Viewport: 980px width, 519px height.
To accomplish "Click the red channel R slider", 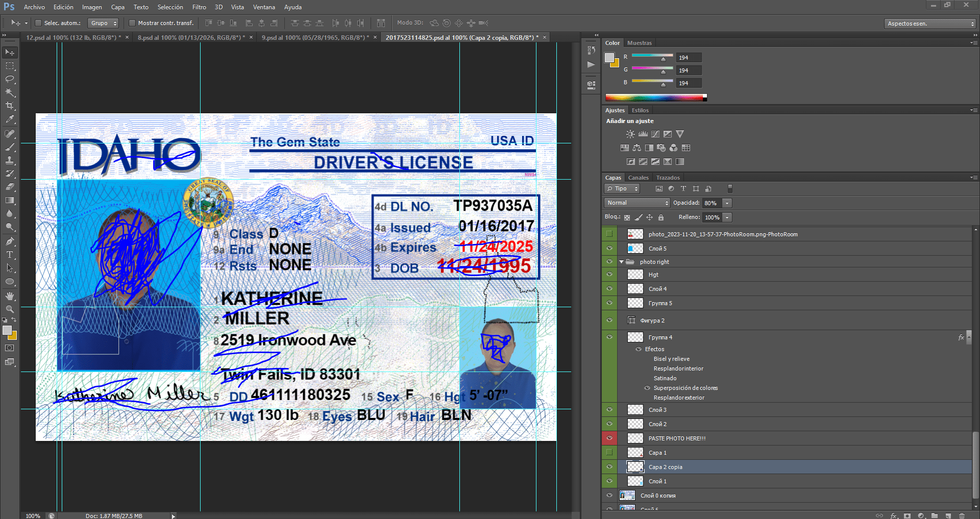I will tap(652, 56).
